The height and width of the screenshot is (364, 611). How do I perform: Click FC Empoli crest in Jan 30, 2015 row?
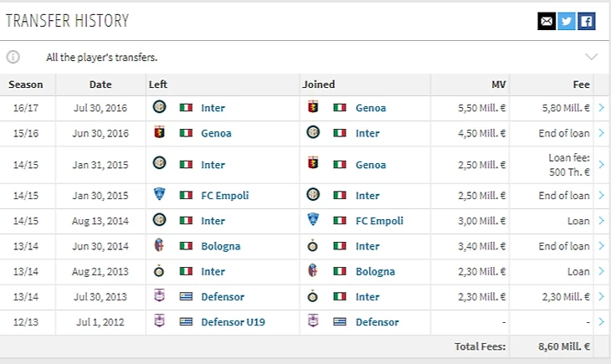160,196
